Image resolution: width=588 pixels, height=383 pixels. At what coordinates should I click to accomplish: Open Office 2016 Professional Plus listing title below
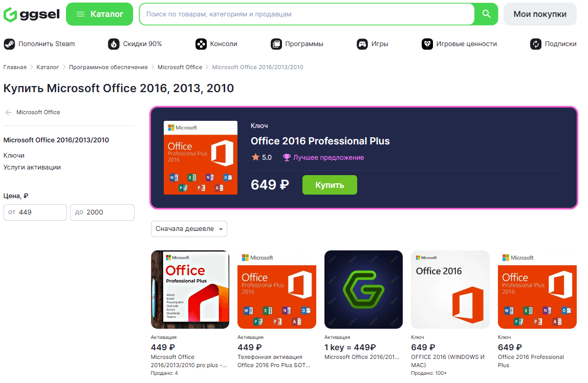coord(531,361)
